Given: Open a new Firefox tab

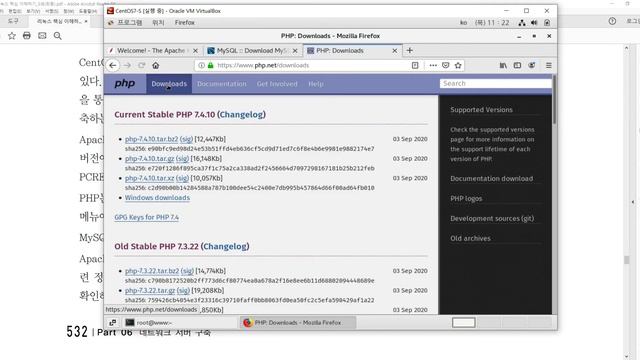Looking at the screenshot, I should pos(410,50).
